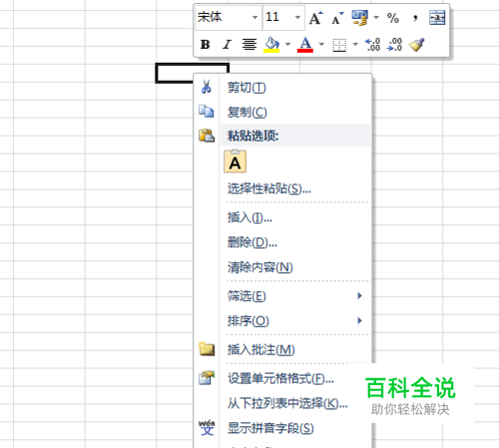
Task: Apply the red font color A
Action: 305,44
